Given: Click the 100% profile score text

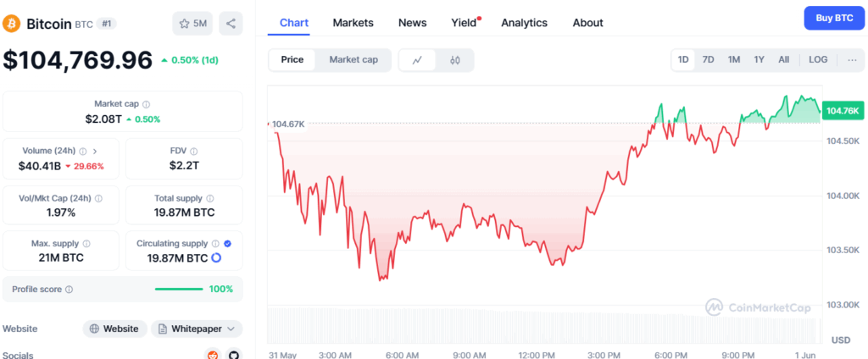Looking at the screenshot, I should (221, 289).
